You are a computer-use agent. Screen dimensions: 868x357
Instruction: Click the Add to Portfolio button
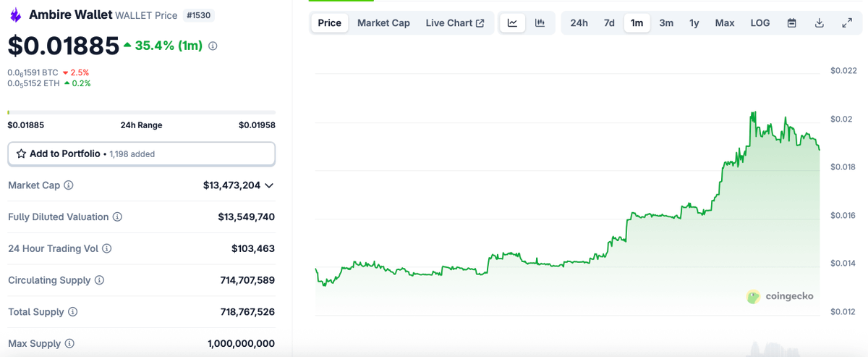141,154
